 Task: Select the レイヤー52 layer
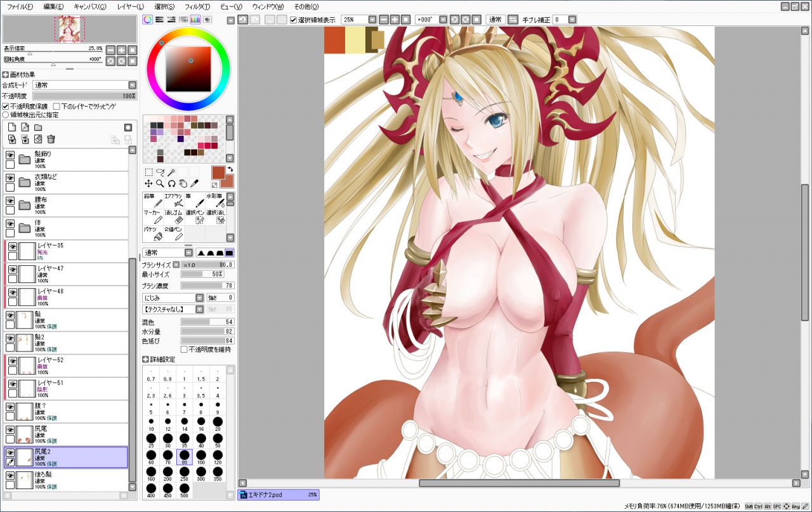pos(66,365)
